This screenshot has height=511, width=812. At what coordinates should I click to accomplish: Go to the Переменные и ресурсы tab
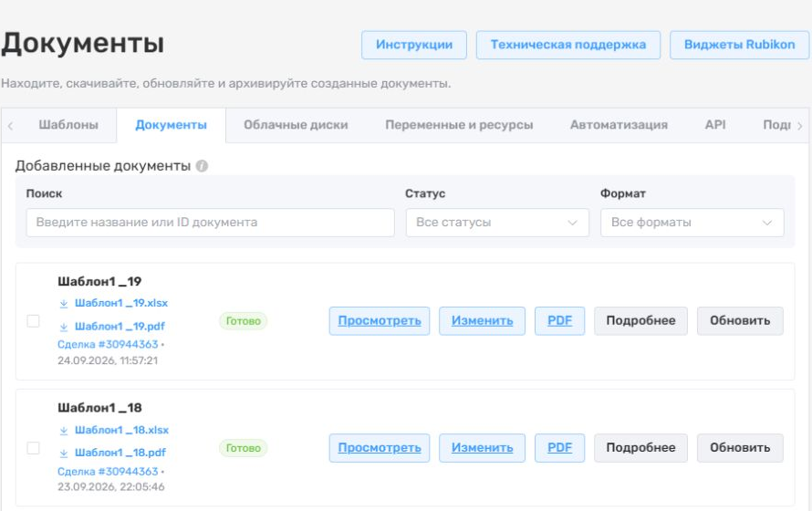click(459, 125)
